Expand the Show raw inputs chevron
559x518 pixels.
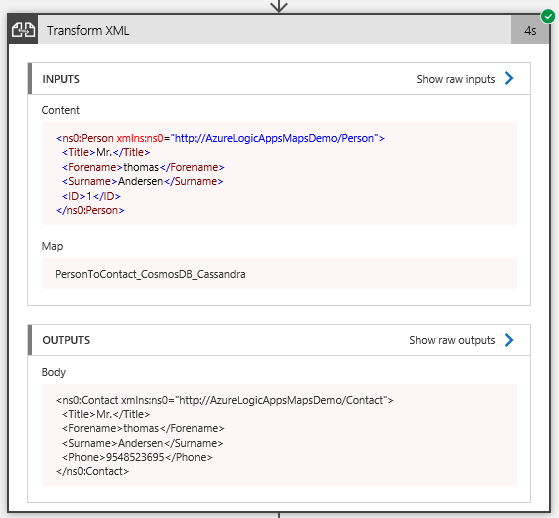(x=509, y=78)
